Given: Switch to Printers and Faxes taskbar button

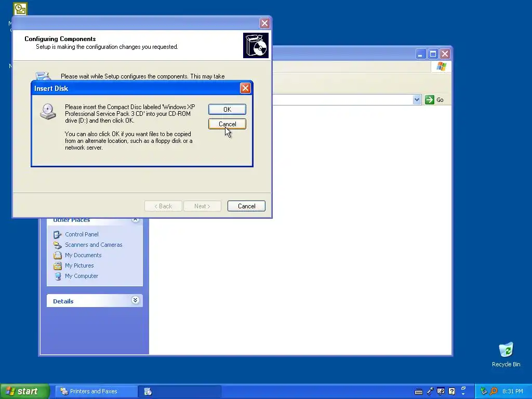Looking at the screenshot, I should click(x=96, y=392).
